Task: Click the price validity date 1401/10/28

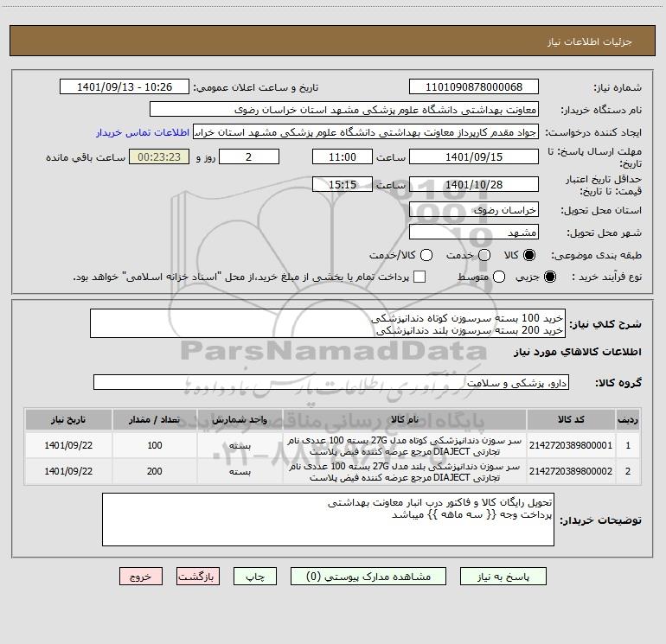Action: click(474, 184)
